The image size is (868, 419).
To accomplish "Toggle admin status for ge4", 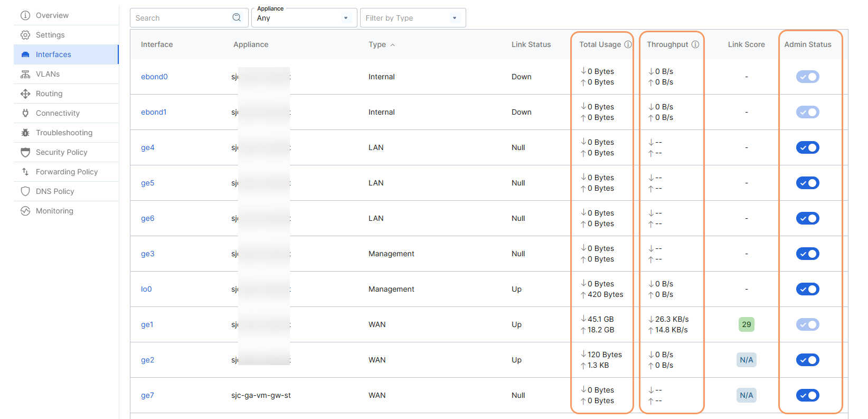I will [x=807, y=147].
